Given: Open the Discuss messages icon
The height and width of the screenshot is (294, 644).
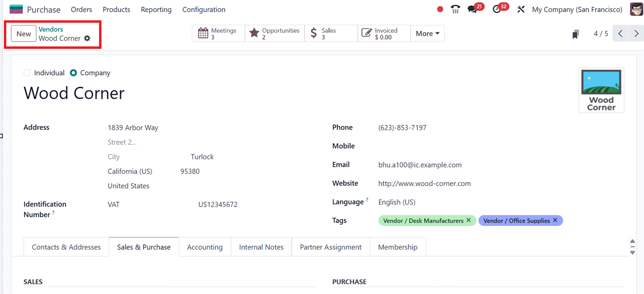Looking at the screenshot, I should (472, 9).
